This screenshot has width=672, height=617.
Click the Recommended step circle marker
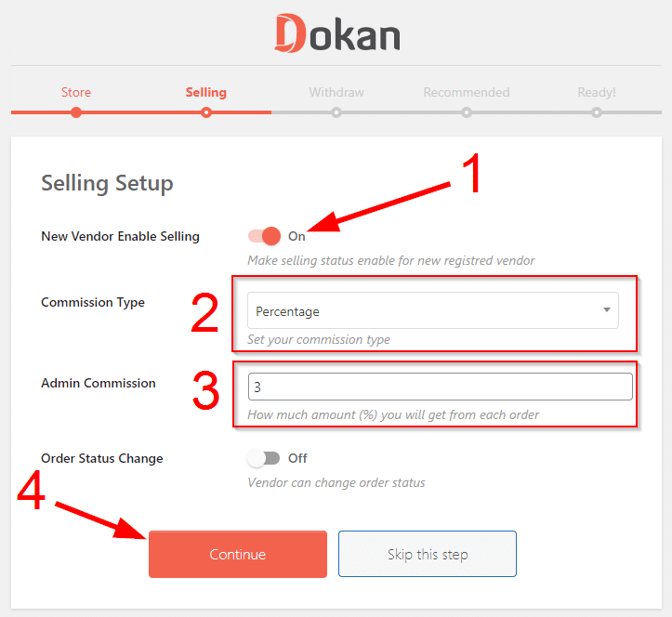click(x=467, y=112)
